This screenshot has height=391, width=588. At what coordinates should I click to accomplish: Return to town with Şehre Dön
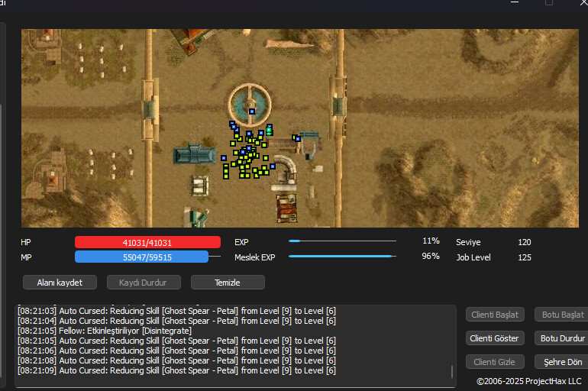point(562,362)
